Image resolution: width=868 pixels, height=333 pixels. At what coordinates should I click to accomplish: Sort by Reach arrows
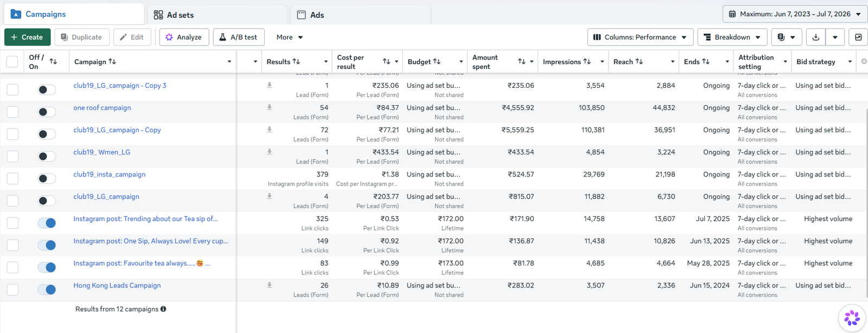(639, 61)
